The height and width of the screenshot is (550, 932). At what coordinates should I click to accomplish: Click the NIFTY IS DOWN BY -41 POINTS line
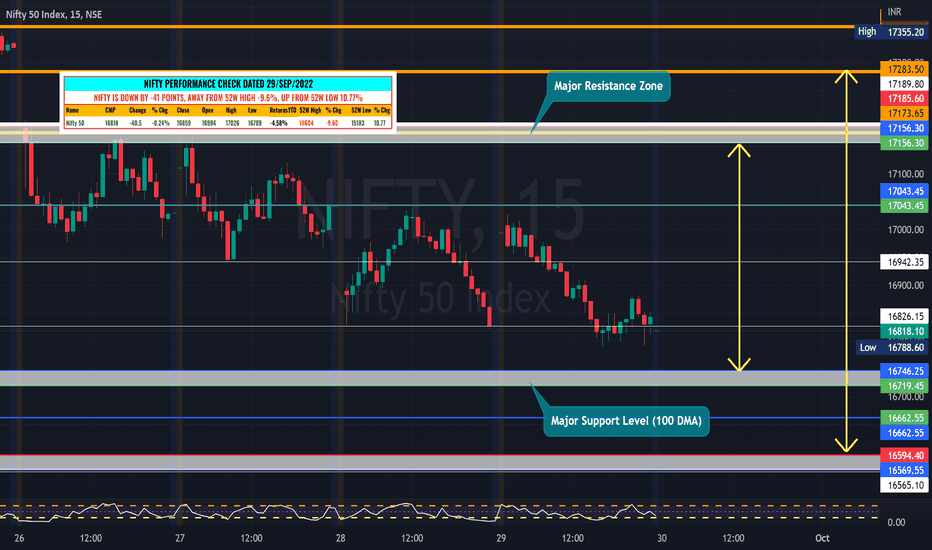coord(228,98)
